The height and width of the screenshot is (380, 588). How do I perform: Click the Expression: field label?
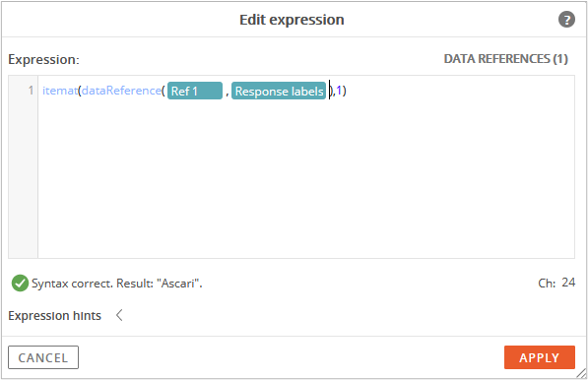[x=44, y=60]
